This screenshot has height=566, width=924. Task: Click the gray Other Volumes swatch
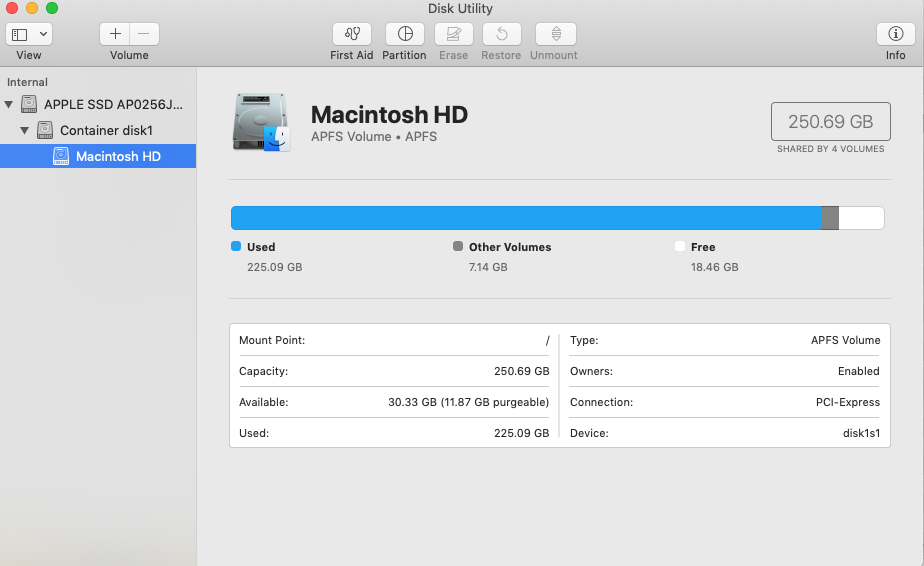tap(458, 246)
